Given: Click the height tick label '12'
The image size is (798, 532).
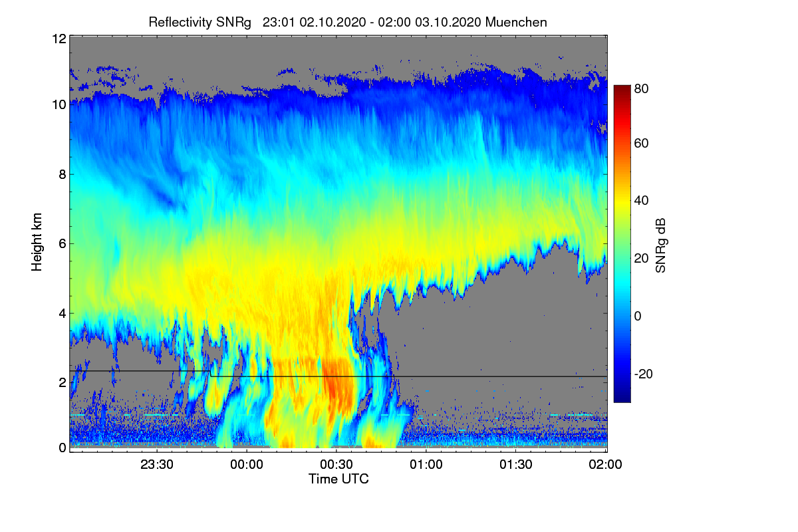Looking at the screenshot, I should click(59, 39).
